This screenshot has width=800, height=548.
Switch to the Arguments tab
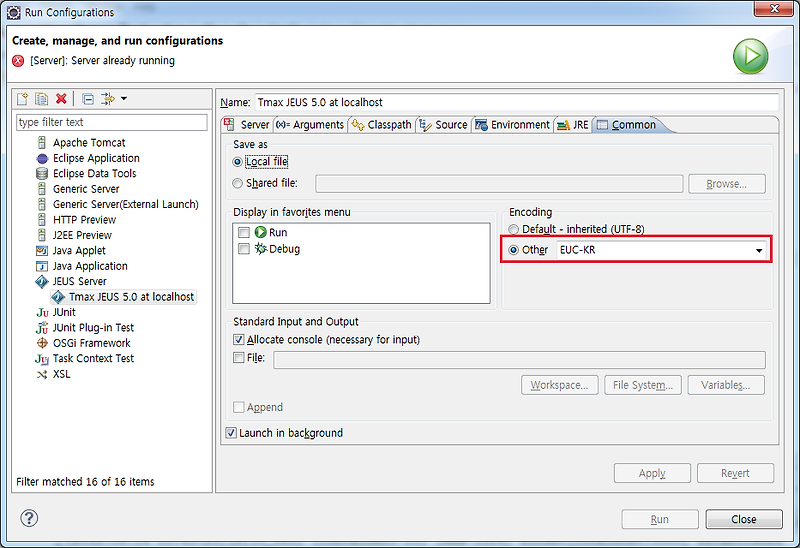tap(310, 124)
